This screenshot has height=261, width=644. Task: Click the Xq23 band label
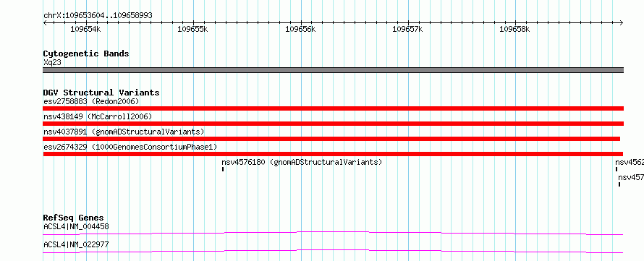(x=52, y=63)
